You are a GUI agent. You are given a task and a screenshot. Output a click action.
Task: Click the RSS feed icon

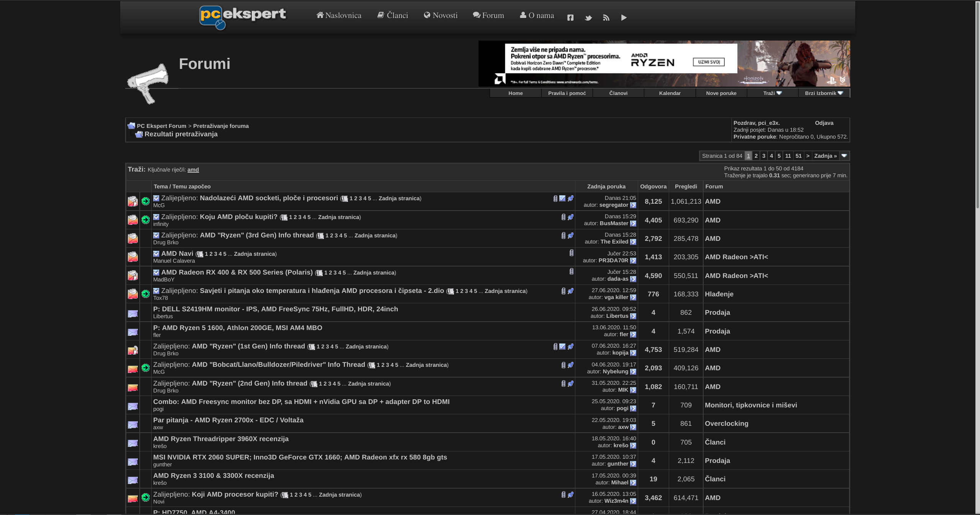coord(606,18)
